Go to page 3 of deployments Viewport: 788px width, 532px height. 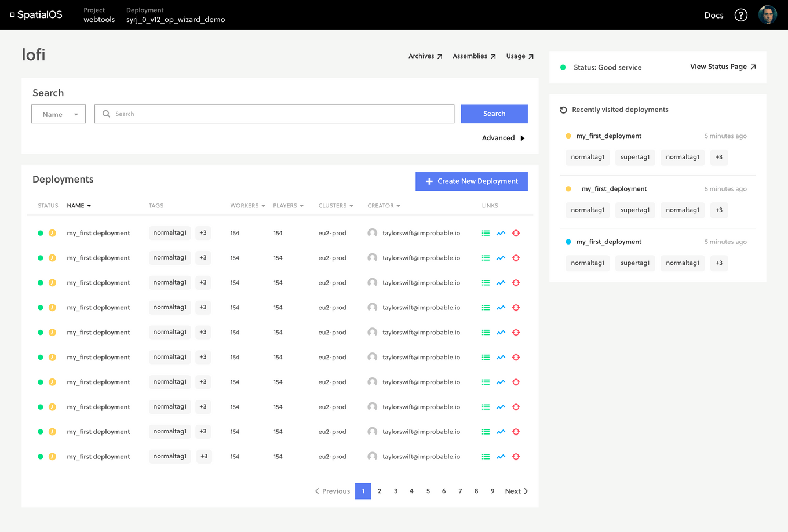pos(396,491)
